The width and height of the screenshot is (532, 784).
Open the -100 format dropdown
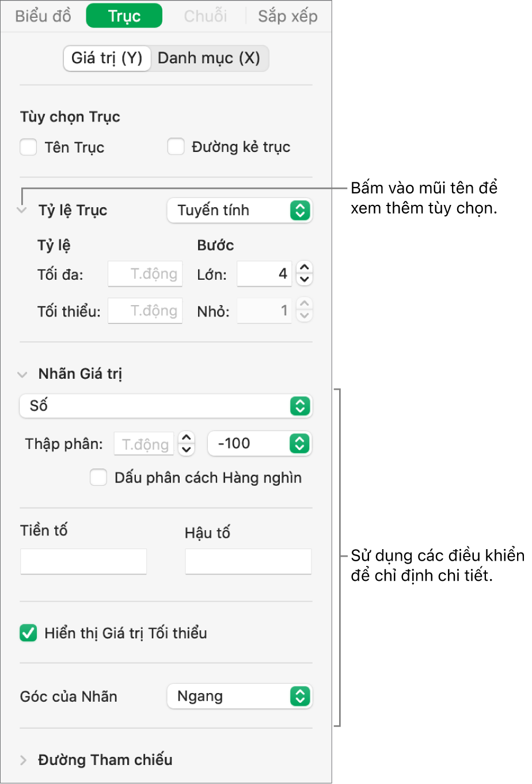tap(259, 443)
